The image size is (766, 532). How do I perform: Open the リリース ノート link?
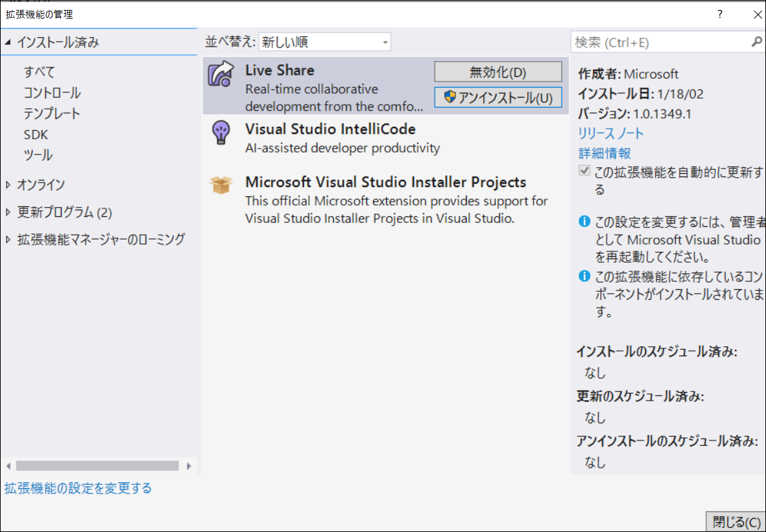point(611,133)
